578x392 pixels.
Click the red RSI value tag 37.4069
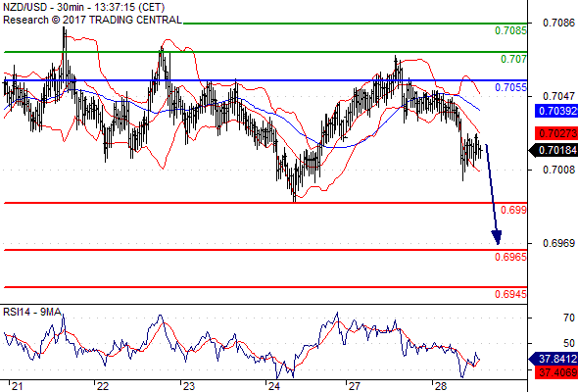click(x=556, y=372)
